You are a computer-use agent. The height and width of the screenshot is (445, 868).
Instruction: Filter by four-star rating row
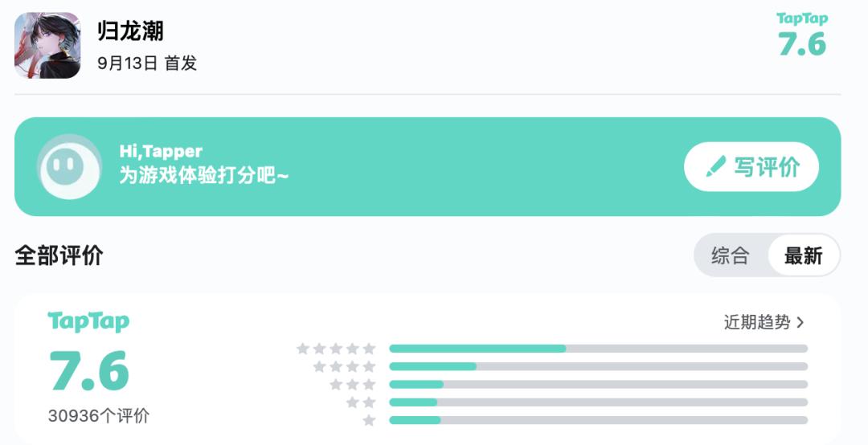[560, 366]
